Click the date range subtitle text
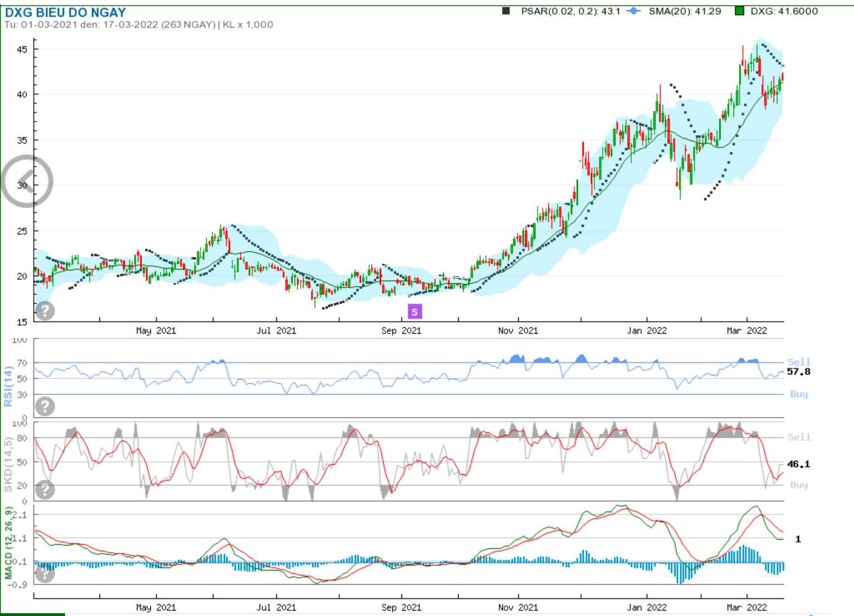This screenshot has width=854, height=616. [139, 24]
